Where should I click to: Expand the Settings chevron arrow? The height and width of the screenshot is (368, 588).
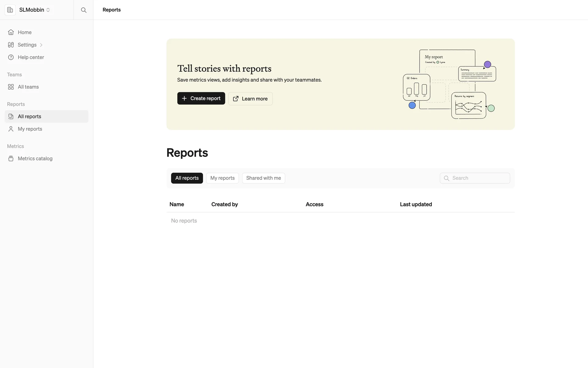pyautogui.click(x=41, y=45)
